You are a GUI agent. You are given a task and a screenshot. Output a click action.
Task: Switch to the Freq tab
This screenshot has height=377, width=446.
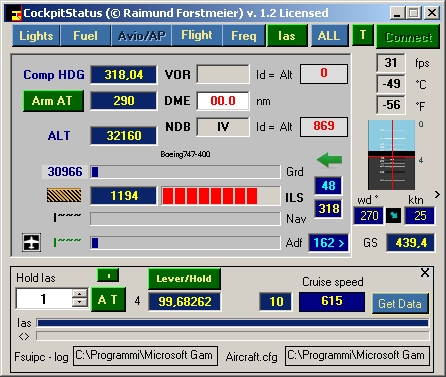[x=244, y=35]
